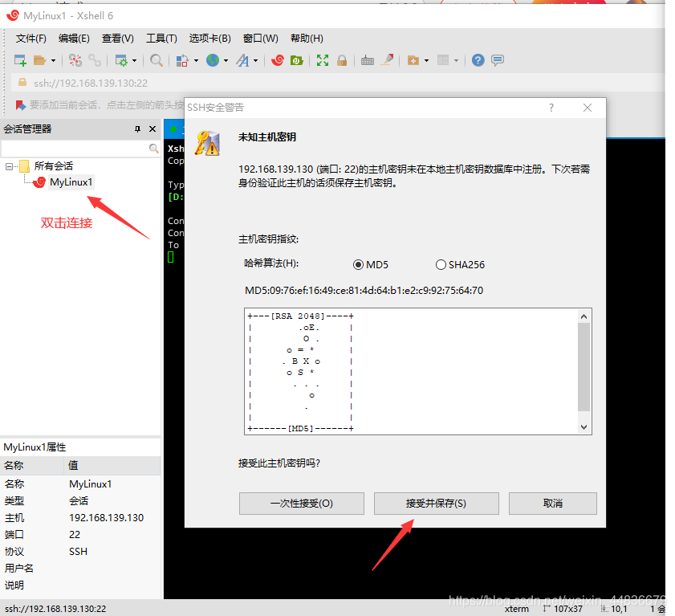
Task: Open dropdown arrow next to Open folder
Action: click(x=54, y=61)
